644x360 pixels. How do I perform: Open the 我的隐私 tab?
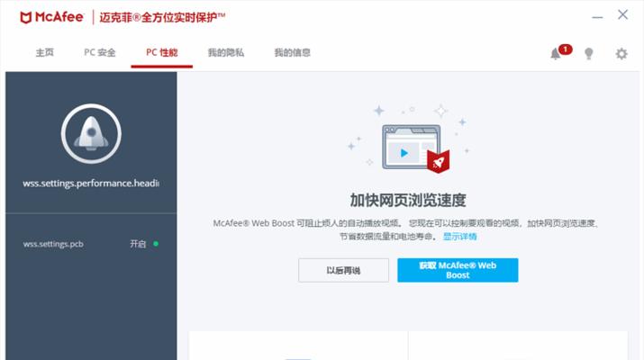(226, 52)
